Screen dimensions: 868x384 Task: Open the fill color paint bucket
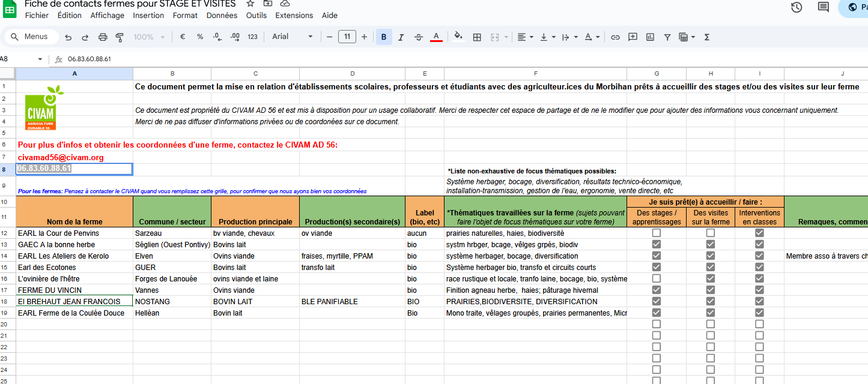click(x=458, y=37)
